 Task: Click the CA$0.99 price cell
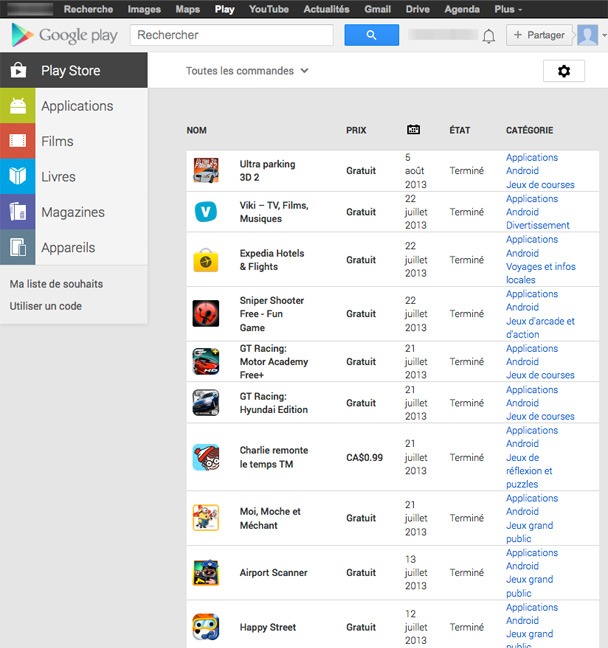click(365, 457)
